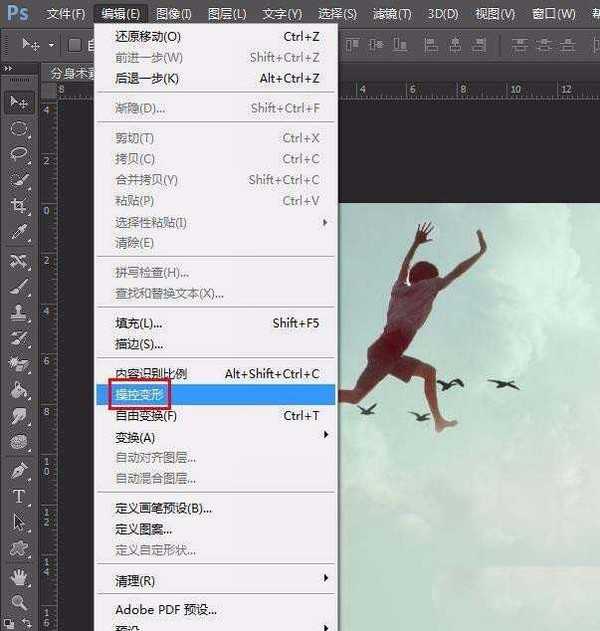Activate the Crop tool
Image resolution: width=600 pixels, height=631 pixels.
pyautogui.click(x=19, y=206)
